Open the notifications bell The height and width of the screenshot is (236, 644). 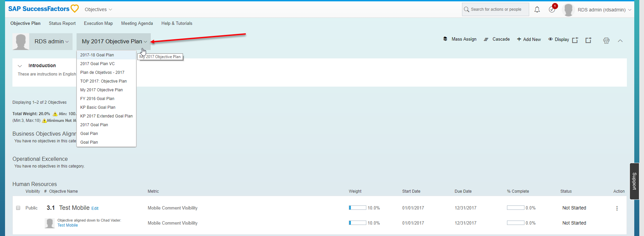[x=537, y=10]
